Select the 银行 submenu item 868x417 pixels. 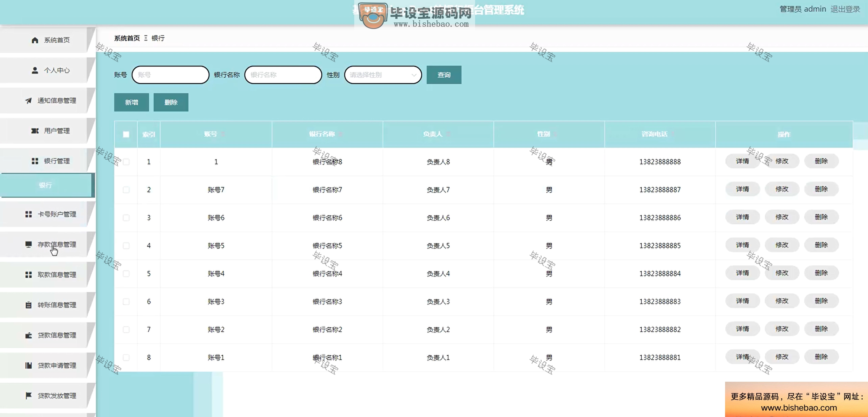pyautogui.click(x=47, y=185)
